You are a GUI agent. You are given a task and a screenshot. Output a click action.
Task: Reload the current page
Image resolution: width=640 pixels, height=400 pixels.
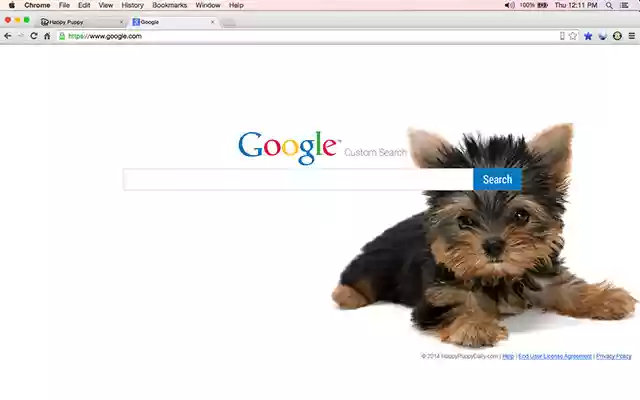click(34, 36)
